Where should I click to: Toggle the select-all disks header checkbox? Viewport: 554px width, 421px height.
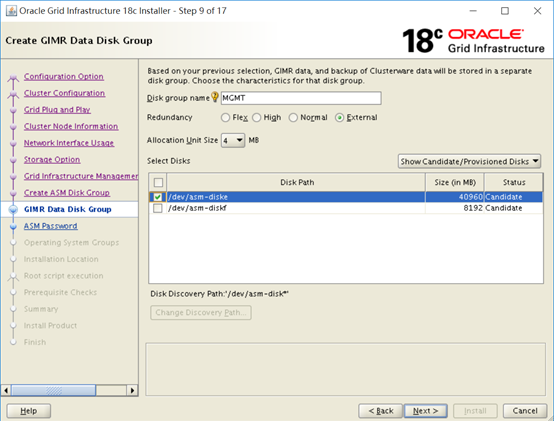pos(158,183)
